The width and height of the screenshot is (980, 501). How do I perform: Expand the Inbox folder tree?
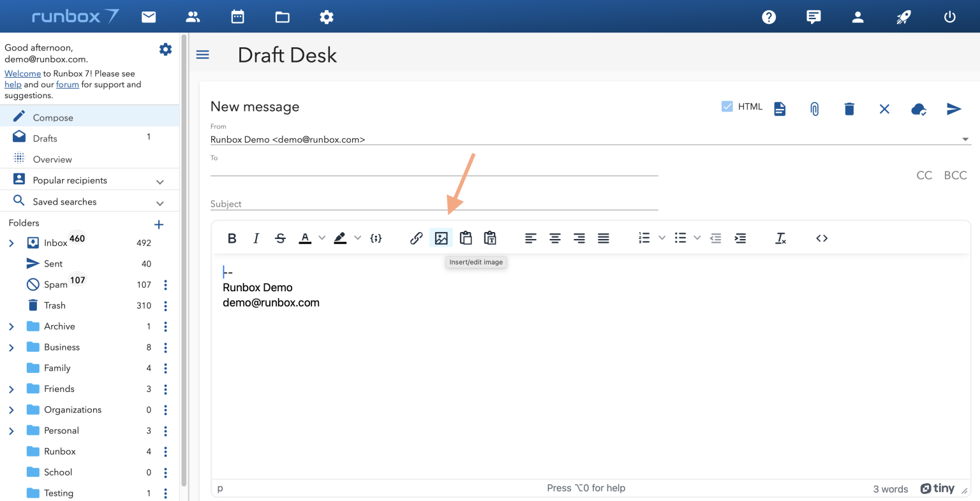[x=11, y=243]
